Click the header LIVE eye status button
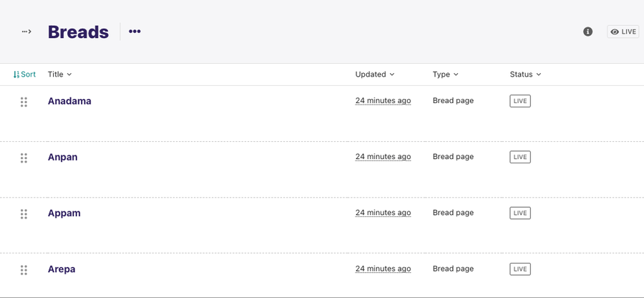644x298 pixels. 623,32
